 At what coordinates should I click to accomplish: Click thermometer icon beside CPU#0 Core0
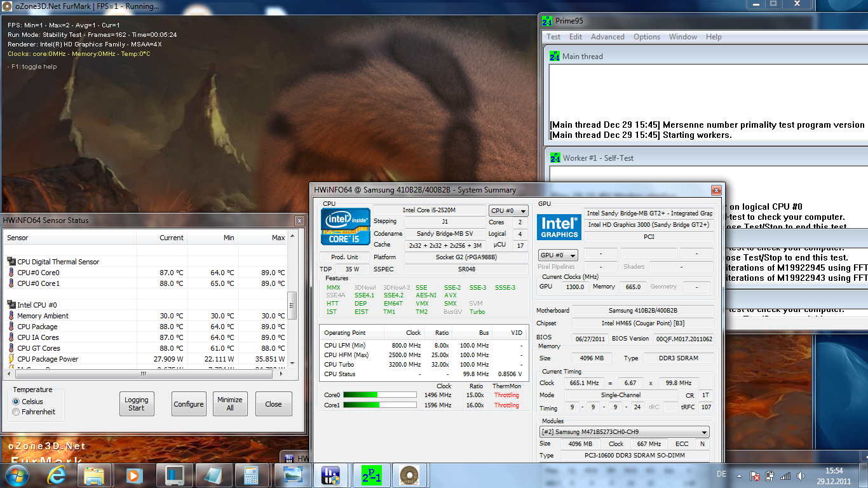tap(11, 273)
